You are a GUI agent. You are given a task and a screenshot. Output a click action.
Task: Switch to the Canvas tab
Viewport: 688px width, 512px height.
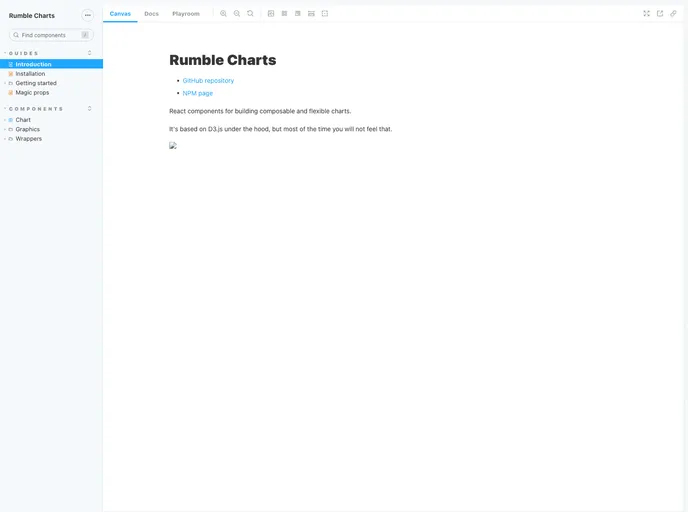pos(120,14)
